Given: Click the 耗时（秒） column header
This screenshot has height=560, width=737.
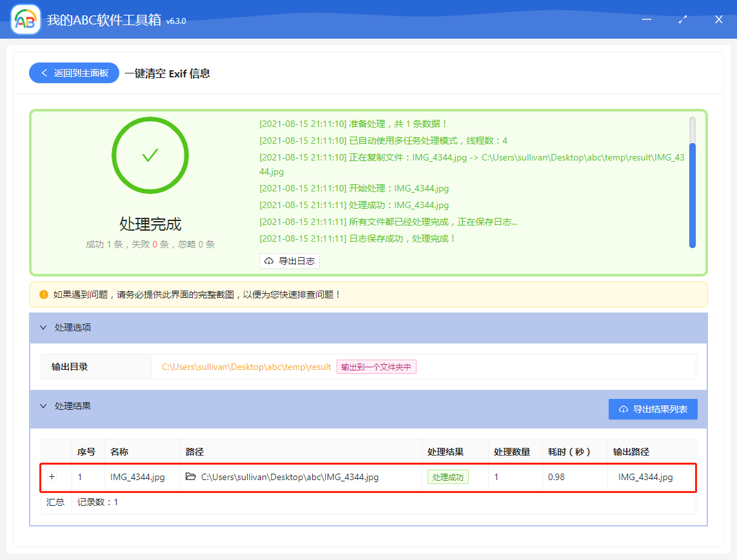Looking at the screenshot, I should click(569, 452).
